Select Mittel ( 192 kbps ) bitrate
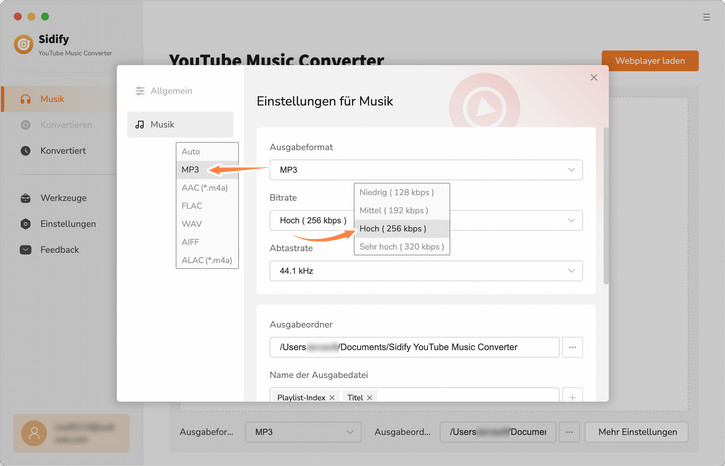725x466 pixels. [x=402, y=210]
